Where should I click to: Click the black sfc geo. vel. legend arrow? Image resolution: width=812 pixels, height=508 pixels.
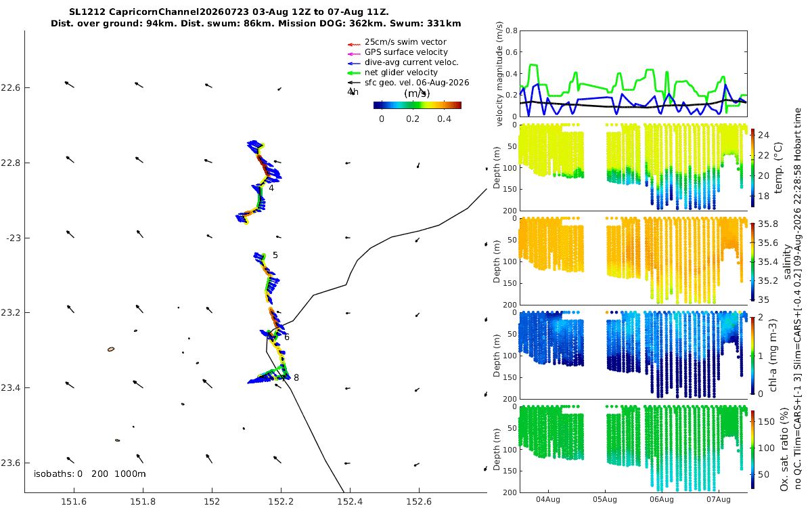(x=353, y=83)
